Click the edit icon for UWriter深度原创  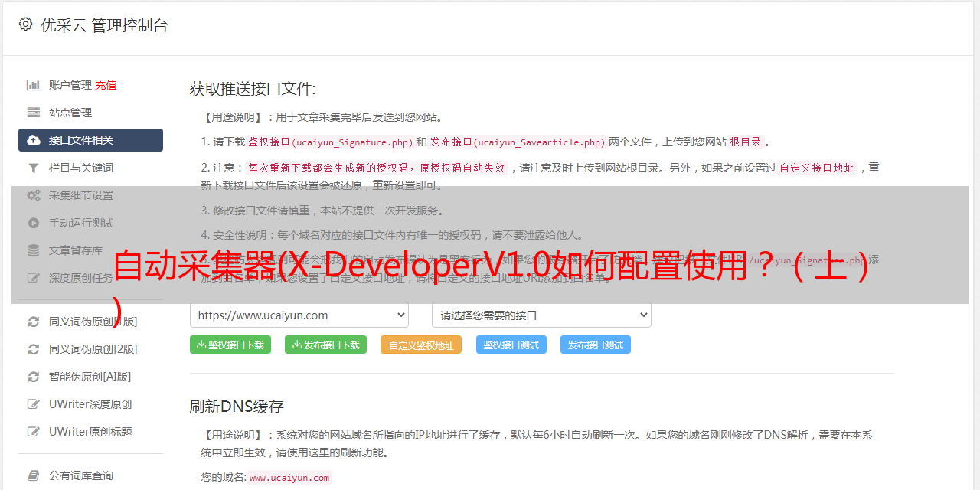tap(34, 404)
